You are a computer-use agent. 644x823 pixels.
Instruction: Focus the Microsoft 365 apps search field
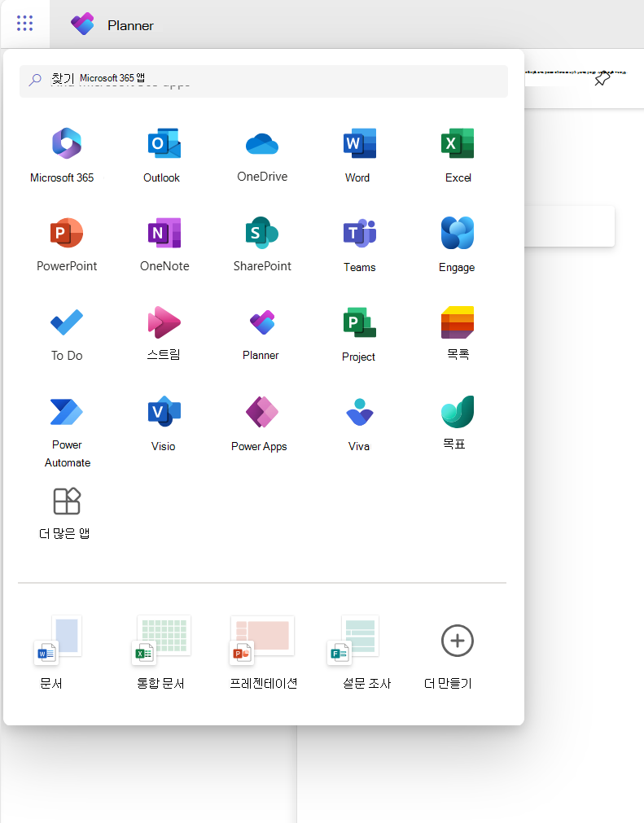pos(264,81)
